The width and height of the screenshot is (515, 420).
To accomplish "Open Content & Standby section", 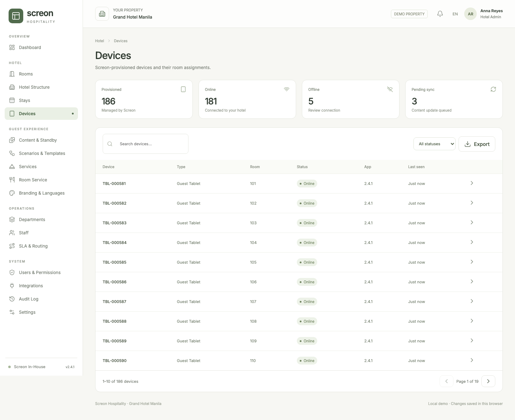I will (x=41, y=140).
